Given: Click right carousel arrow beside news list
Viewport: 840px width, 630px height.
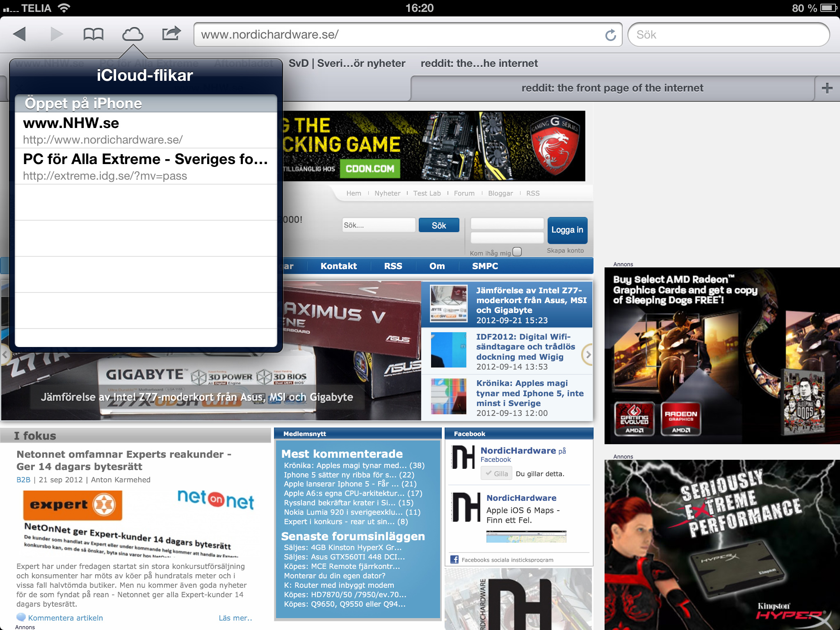Looking at the screenshot, I should (588, 355).
